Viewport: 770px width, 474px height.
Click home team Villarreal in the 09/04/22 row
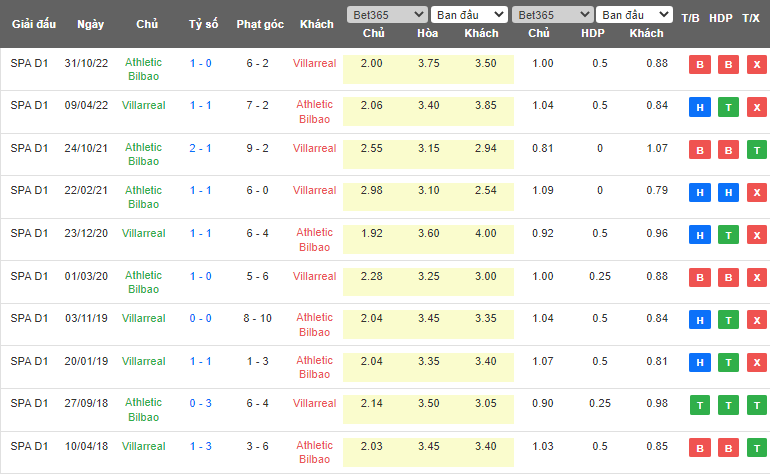pyautogui.click(x=143, y=105)
